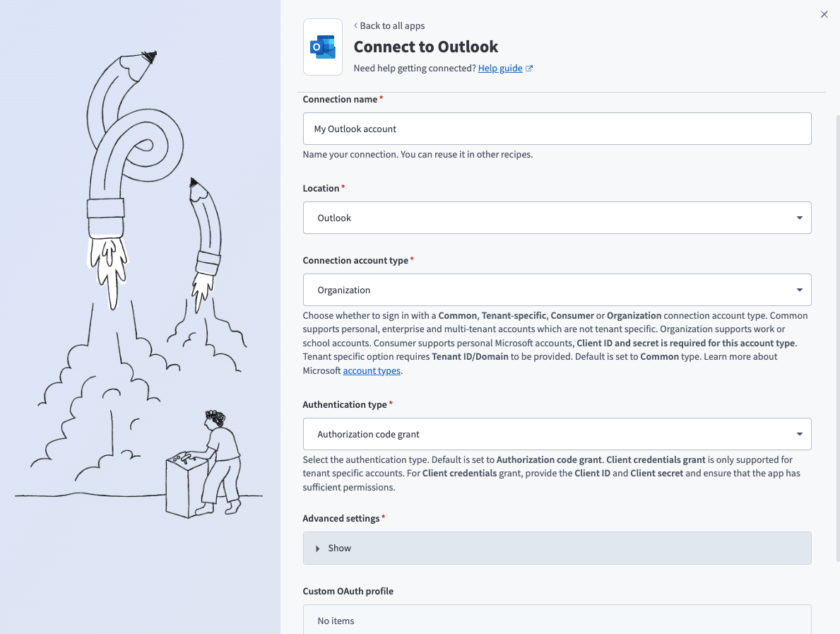Close the Connect to Outlook panel
Viewport: 840px width, 634px height.
(x=824, y=14)
